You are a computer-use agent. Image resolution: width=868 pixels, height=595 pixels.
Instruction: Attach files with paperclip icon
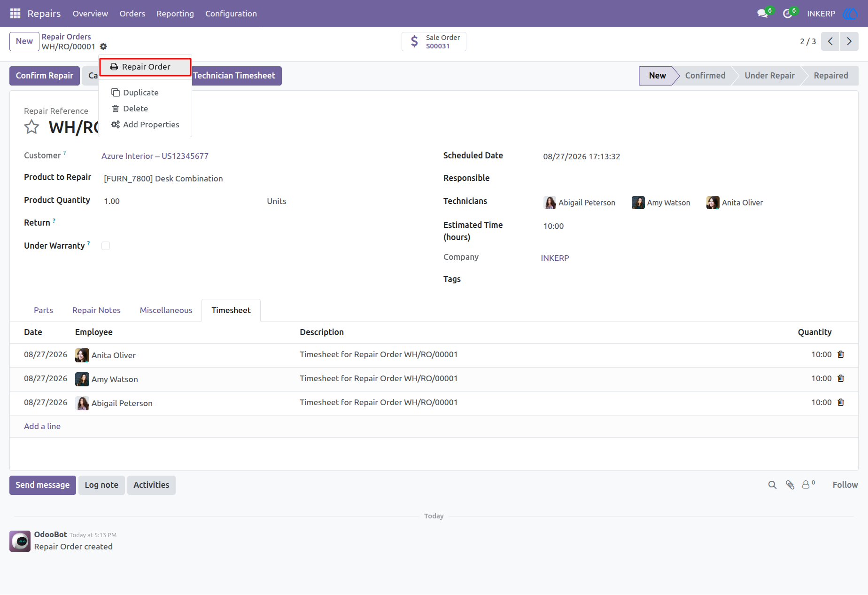(x=790, y=485)
